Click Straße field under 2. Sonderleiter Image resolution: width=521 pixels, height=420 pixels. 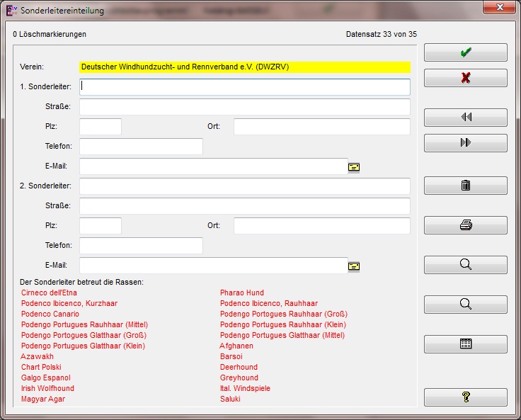[245, 206]
